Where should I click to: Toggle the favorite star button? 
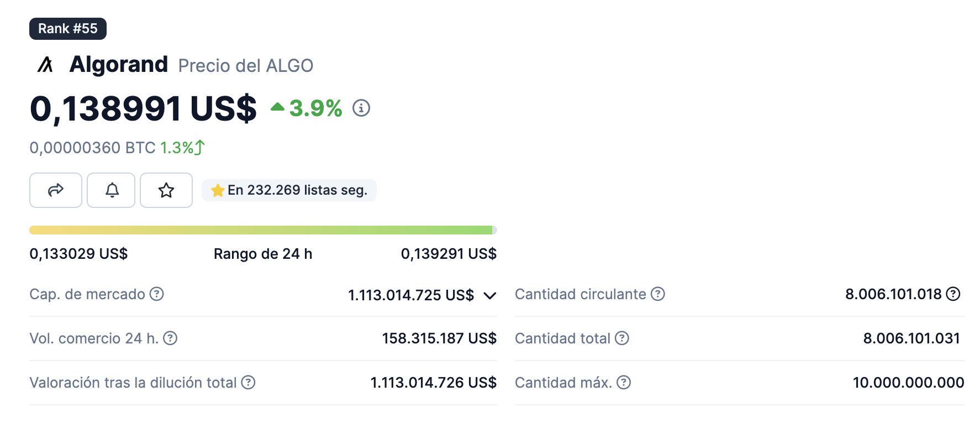tap(166, 190)
